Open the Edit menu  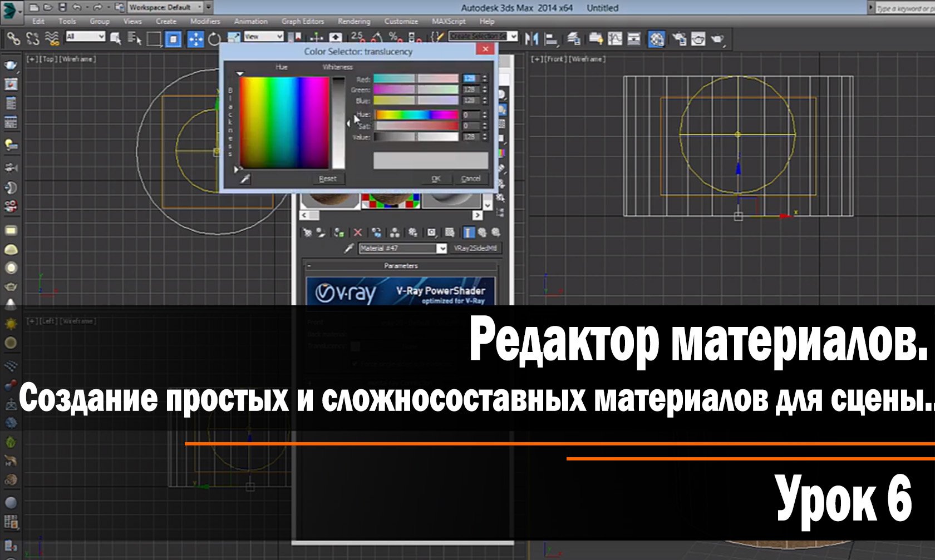coord(38,21)
